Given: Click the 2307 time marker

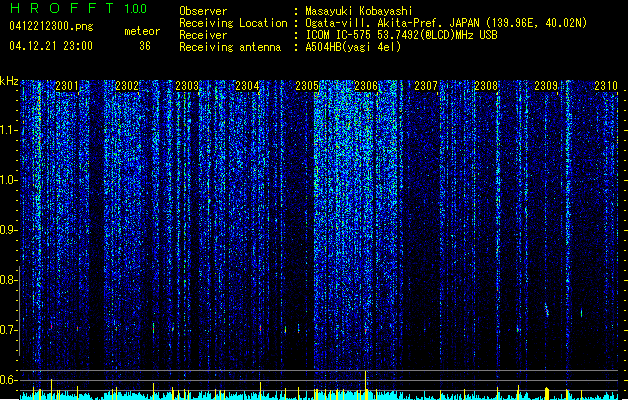Looking at the screenshot, I should [426, 86].
